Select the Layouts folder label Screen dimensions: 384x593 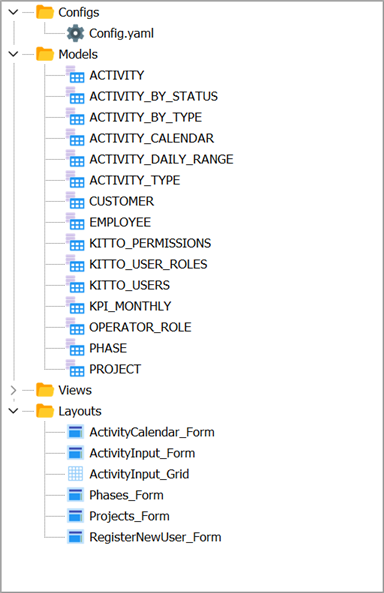point(80,411)
